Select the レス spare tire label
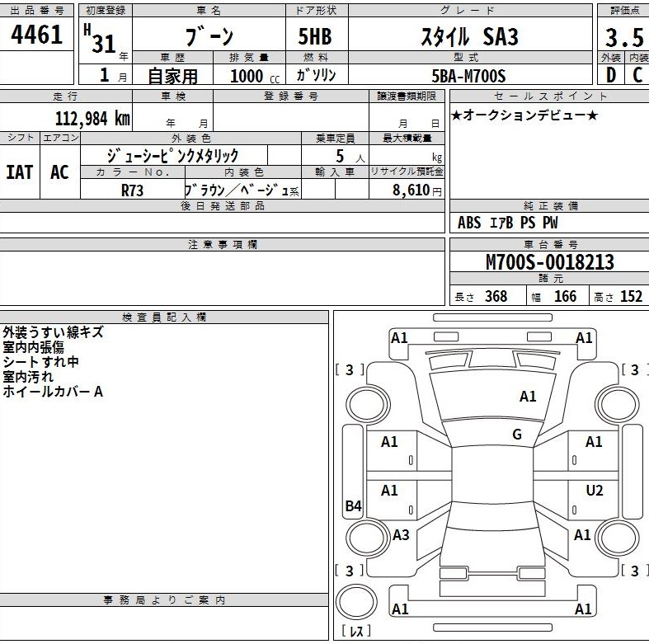 (x=356, y=631)
